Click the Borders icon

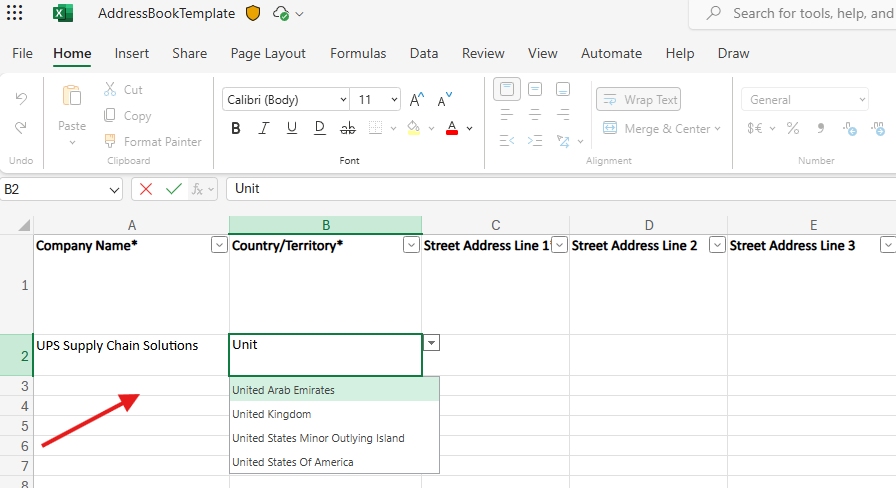pos(375,129)
